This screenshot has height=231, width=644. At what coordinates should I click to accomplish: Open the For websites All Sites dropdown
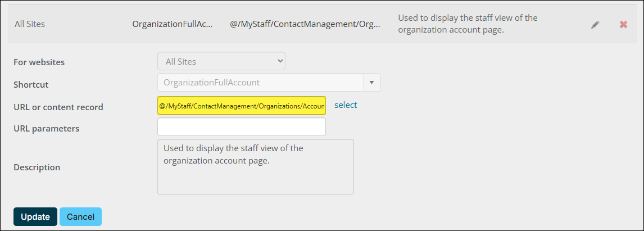(221, 61)
